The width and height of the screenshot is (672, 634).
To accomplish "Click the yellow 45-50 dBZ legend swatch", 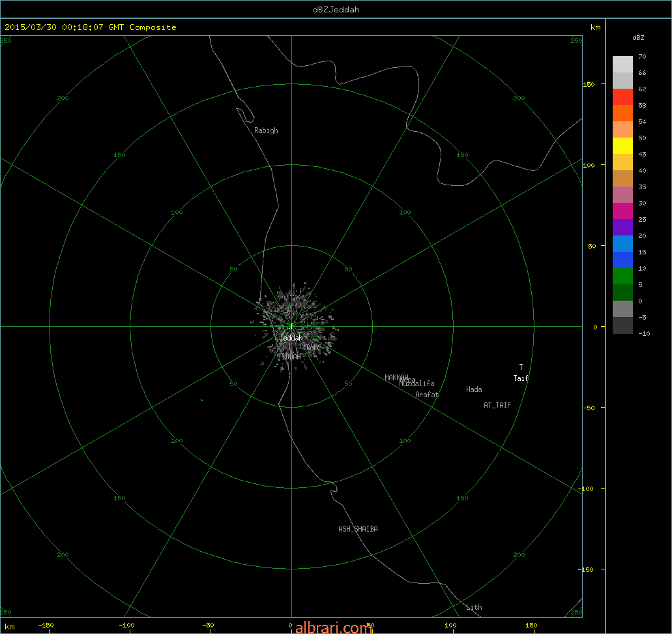I will tap(622, 146).
